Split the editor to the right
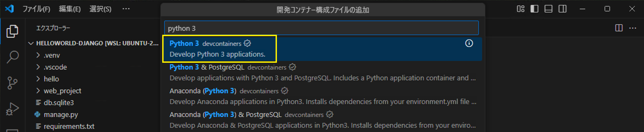This screenshot has width=644, height=132. point(619,28)
